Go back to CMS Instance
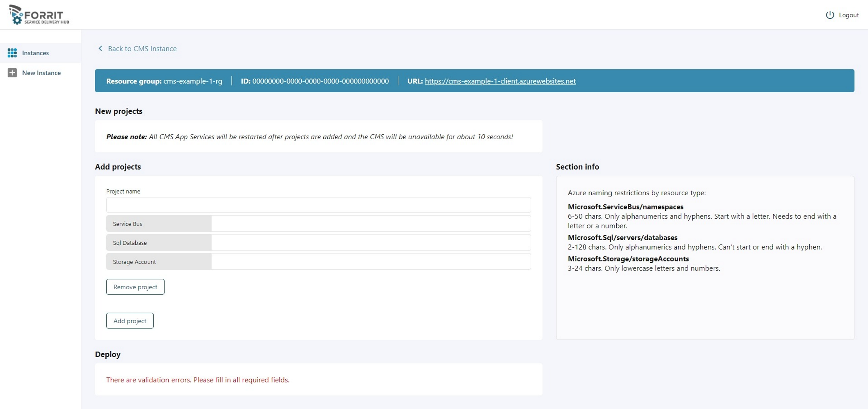 (142, 48)
